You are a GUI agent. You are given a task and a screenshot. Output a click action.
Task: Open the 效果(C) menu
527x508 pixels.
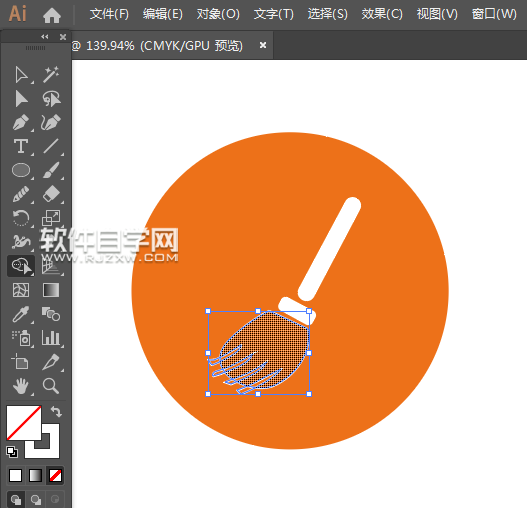click(382, 14)
